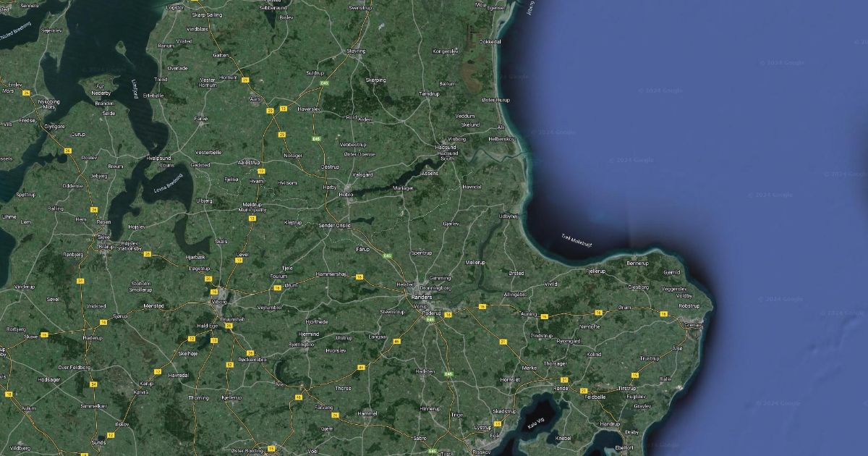The image size is (868, 456).
Task: Select the Skarp Salling label
Action: (207, 14)
